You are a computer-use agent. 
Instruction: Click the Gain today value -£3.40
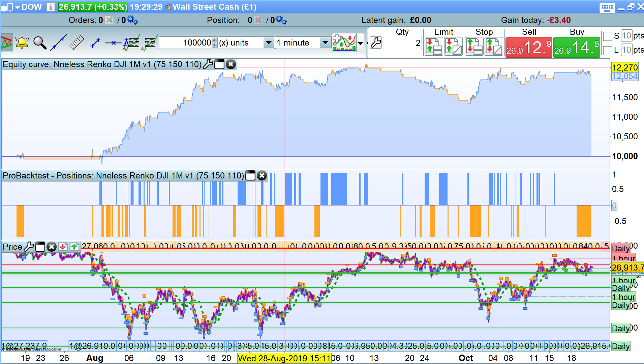point(559,20)
